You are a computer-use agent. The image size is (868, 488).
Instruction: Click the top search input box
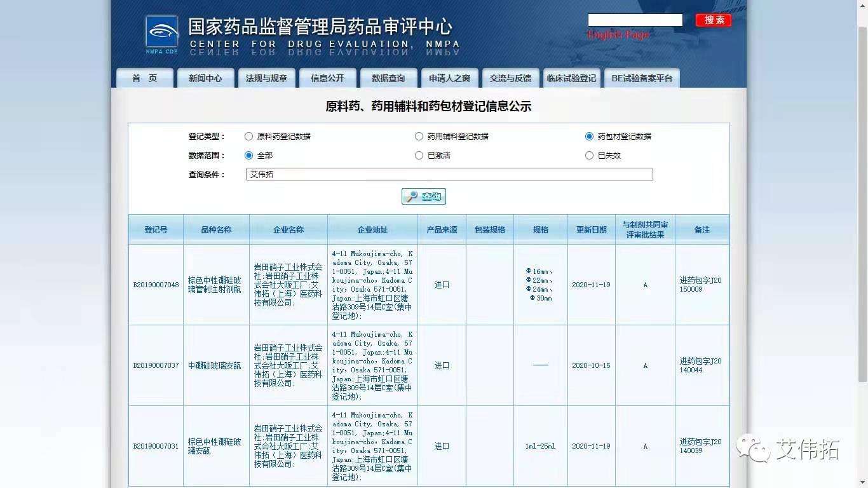pyautogui.click(x=635, y=20)
